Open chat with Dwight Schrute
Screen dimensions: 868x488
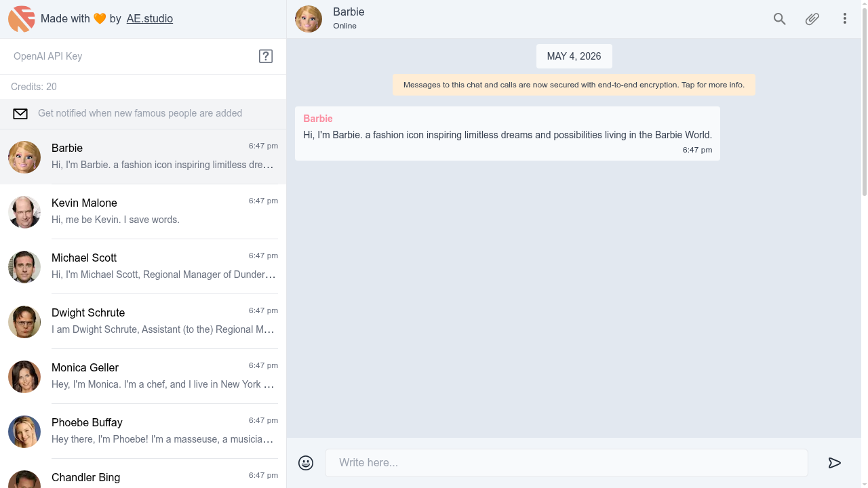click(143, 321)
